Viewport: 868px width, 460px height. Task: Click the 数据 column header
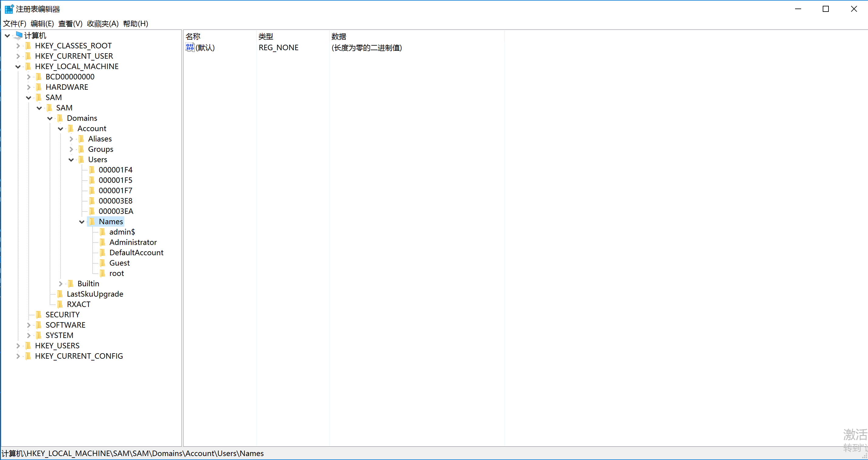pyautogui.click(x=339, y=37)
